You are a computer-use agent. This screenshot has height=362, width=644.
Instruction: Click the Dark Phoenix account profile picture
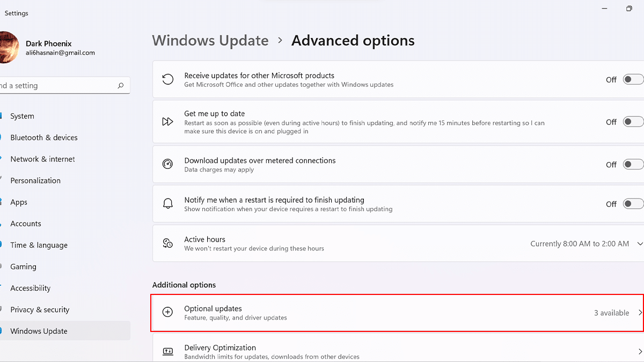pyautogui.click(x=8, y=48)
